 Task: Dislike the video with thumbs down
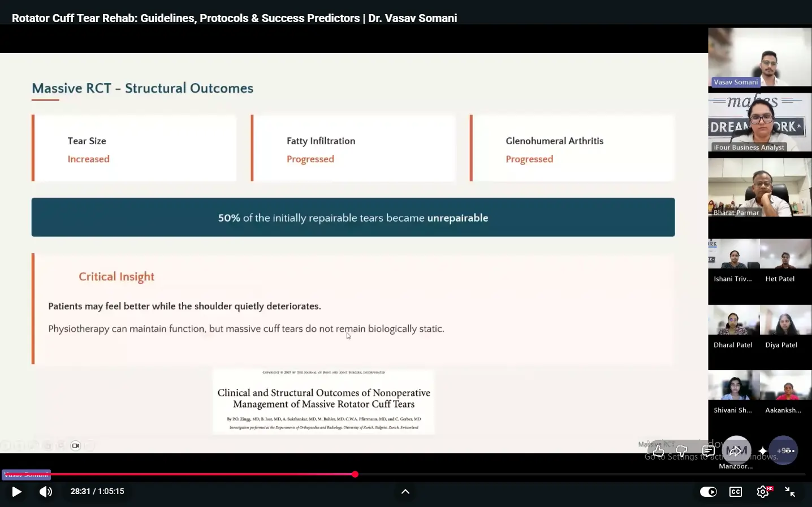click(x=682, y=451)
